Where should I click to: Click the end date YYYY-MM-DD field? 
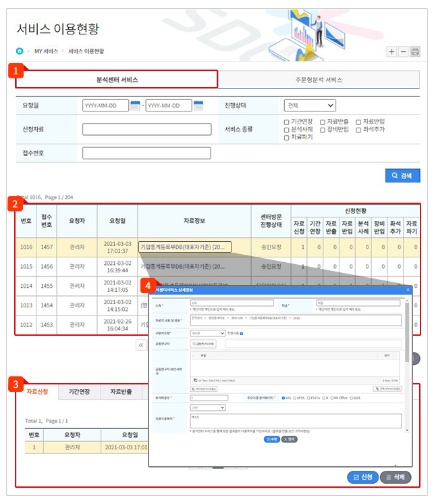coord(169,105)
